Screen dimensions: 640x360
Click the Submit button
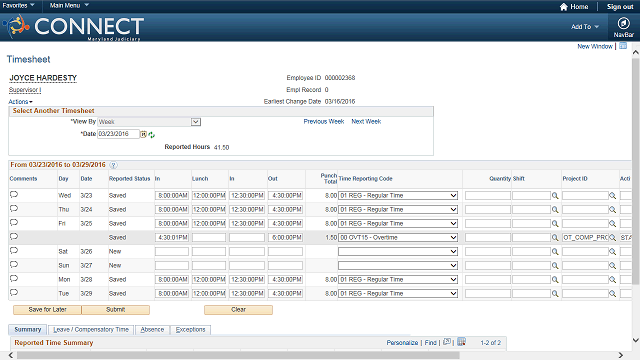pyautogui.click(x=116, y=310)
